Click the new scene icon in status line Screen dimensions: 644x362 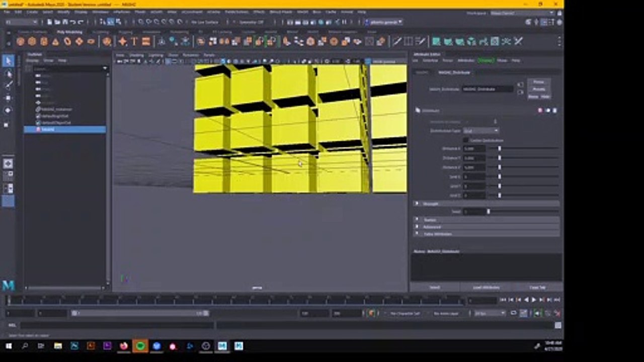[49, 22]
